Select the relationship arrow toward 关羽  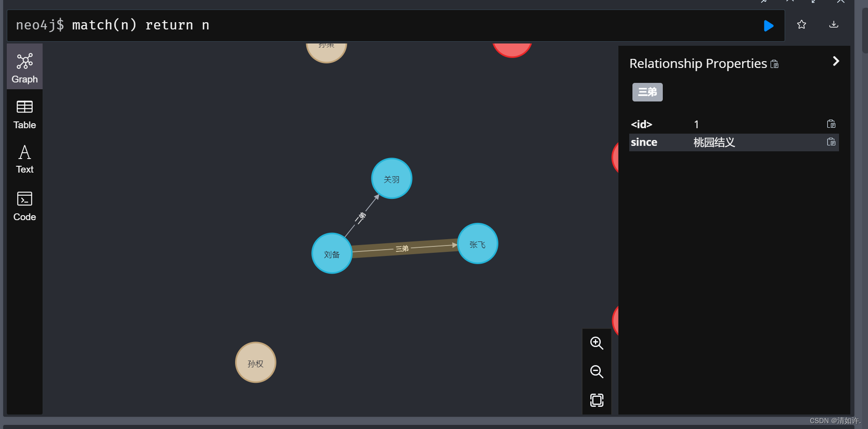[x=362, y=216]
